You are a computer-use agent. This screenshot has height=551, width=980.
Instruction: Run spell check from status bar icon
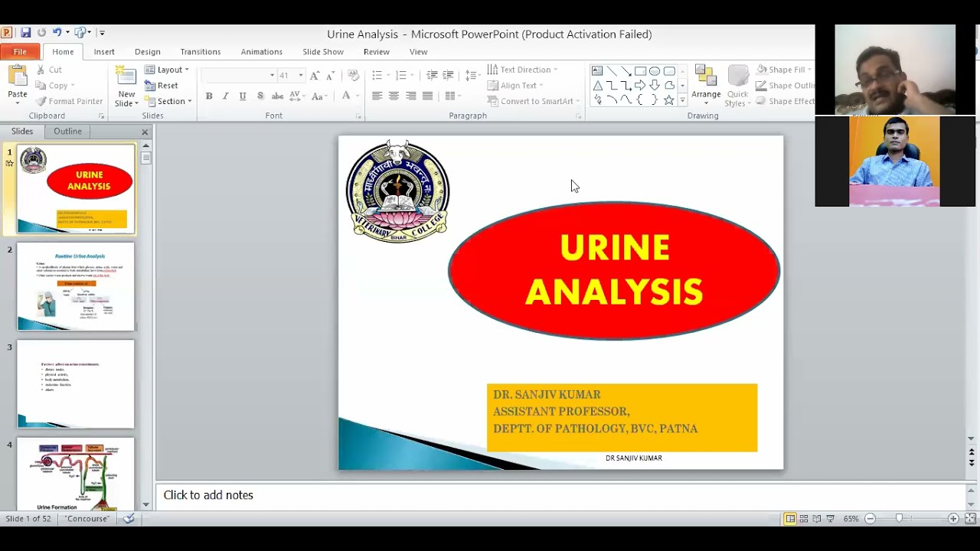tap(129, 519)
